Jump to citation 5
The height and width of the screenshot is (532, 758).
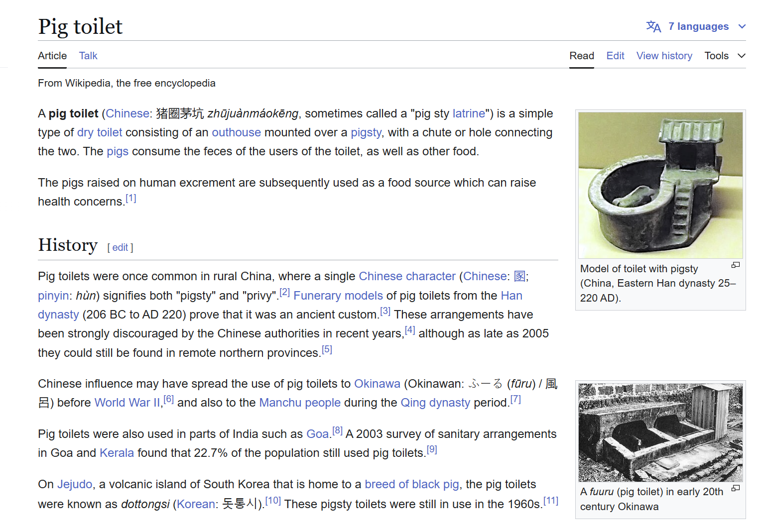point(327,349)
